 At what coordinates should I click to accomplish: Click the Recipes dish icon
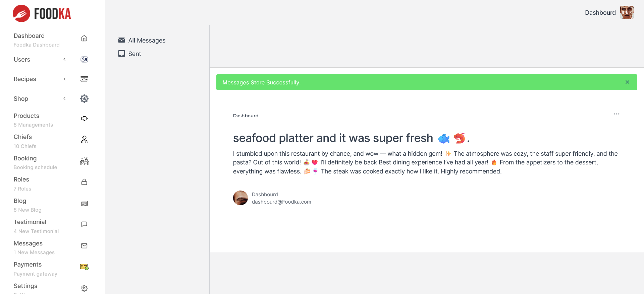coord(84,79)
